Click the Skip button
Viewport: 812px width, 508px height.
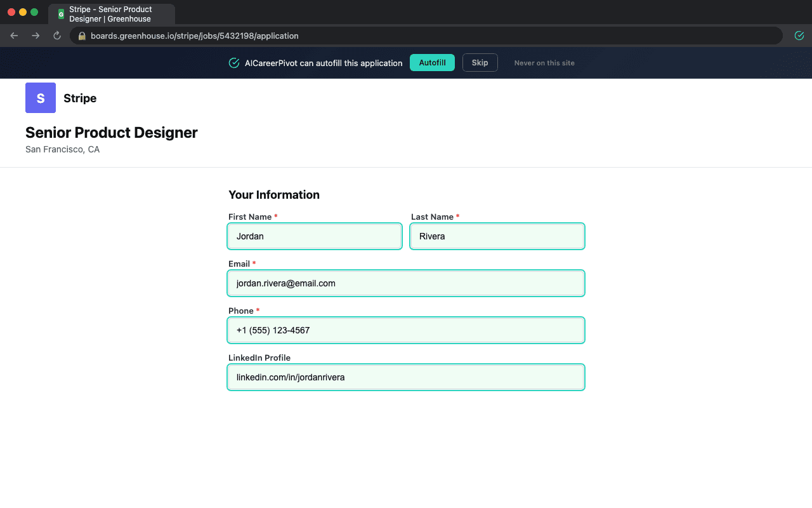[x=480, y=63]
